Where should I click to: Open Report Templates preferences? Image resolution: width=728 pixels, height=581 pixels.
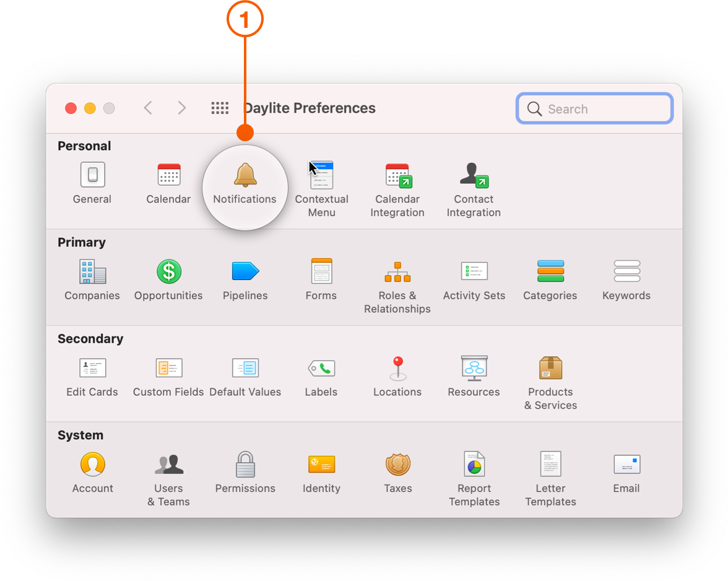[x=474, y=479]
